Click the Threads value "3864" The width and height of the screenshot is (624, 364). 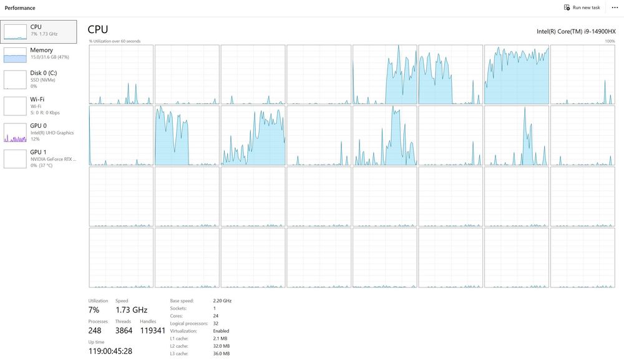click(124, 330)
